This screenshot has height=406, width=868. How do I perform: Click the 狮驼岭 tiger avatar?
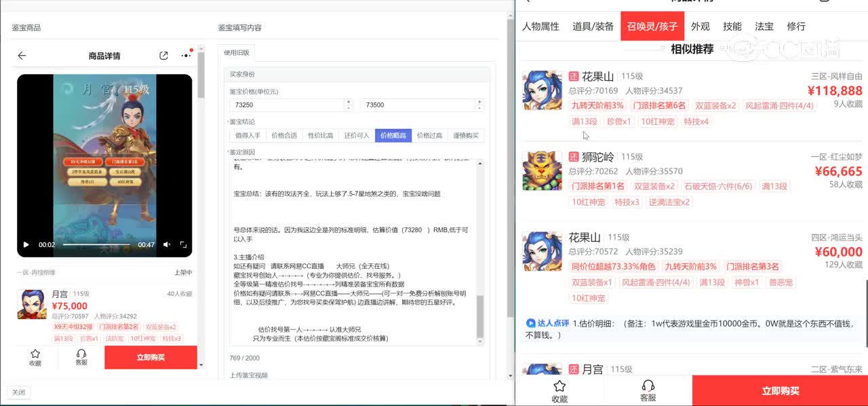pos(542,170)
